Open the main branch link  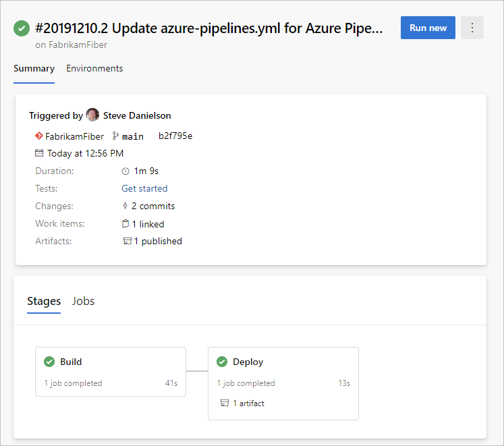(133, 136)
